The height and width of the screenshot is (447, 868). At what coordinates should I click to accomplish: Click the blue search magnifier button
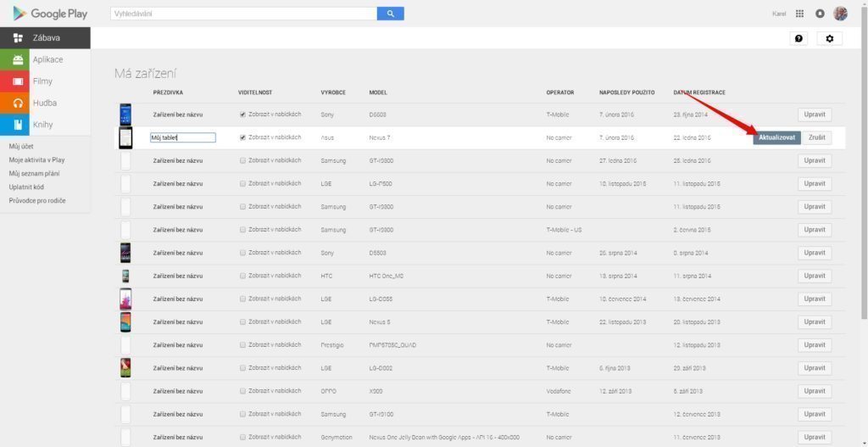pyautogui.click(x=390, y=14)
